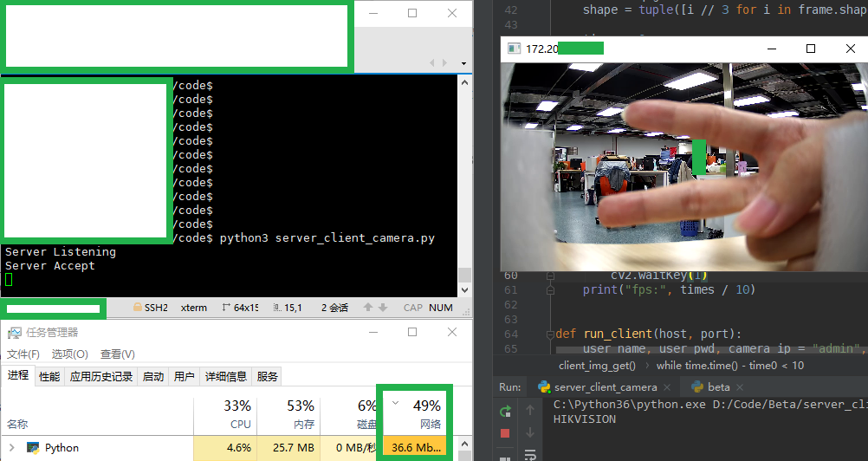The height and width of the screenshot is (461, 868).
Task: Click xterm in the terminal status bar
Action: tap(194, 308)
